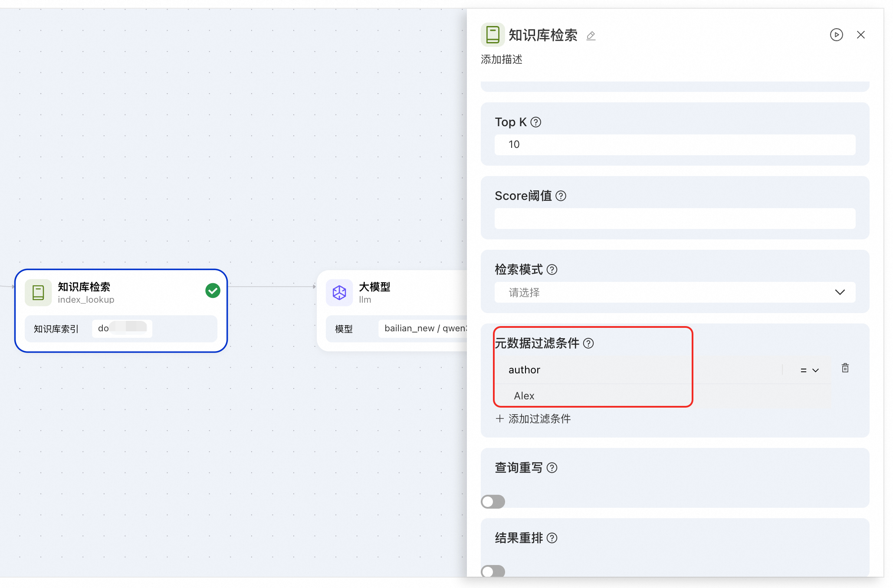Enable the 结果重排 toggle switch

(493, 571)
